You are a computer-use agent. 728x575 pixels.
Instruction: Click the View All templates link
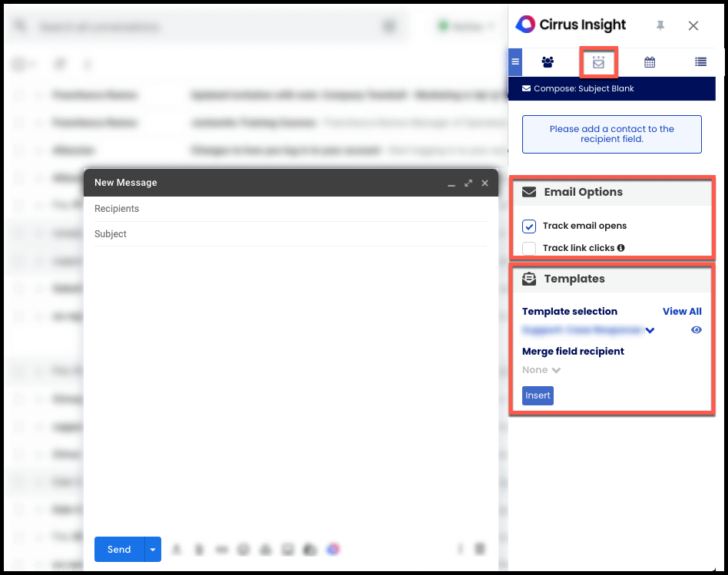682,311
